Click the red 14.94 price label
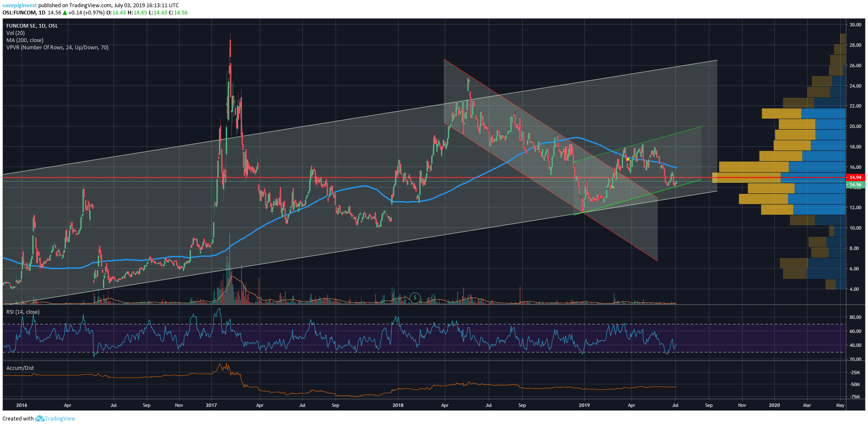The width and height of the screenshot is (868, 426). (x=855, y=177)
